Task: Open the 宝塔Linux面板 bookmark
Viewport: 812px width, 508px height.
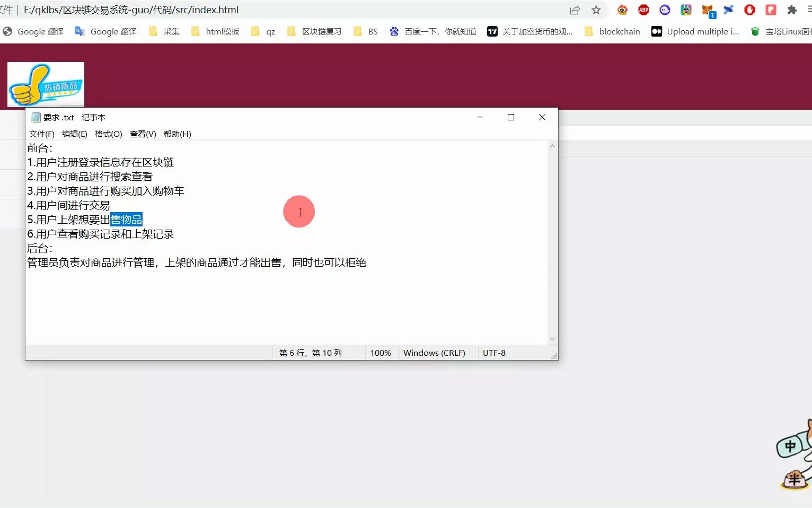Action: tap(781, 32)
